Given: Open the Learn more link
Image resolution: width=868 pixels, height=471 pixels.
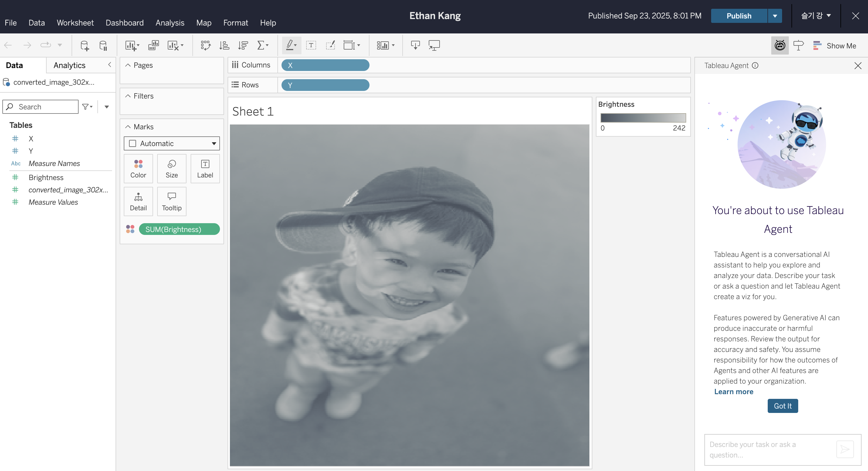Looking at the screenshot, I should coord(734,392).
